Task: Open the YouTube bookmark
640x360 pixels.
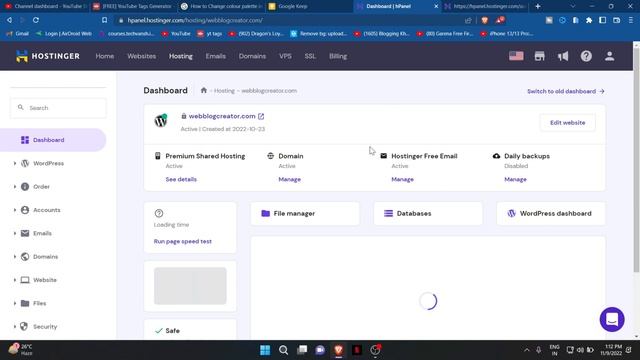Action: tap(176, 33)
